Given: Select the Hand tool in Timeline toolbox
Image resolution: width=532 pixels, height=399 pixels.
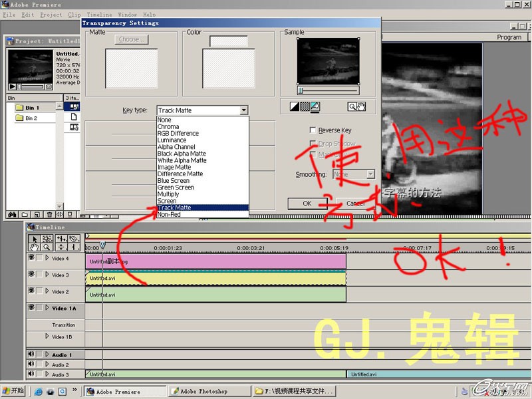Looking at the screenshot, I should (x=35, y=247).
